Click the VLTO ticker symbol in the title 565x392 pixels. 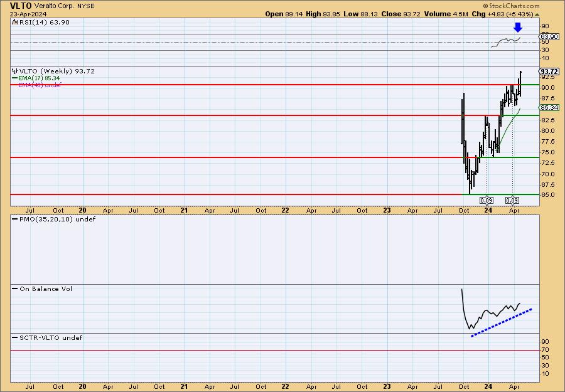(21, 6)
